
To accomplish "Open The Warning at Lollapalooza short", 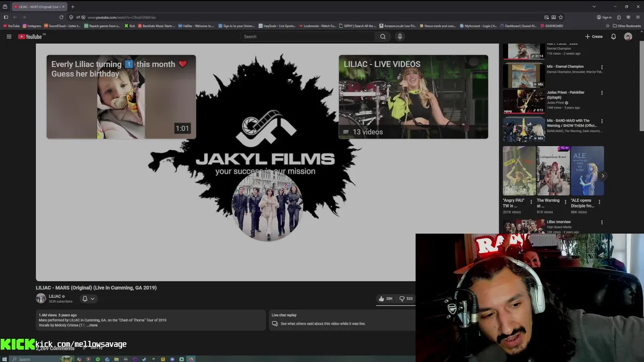I will coord(553,171).
